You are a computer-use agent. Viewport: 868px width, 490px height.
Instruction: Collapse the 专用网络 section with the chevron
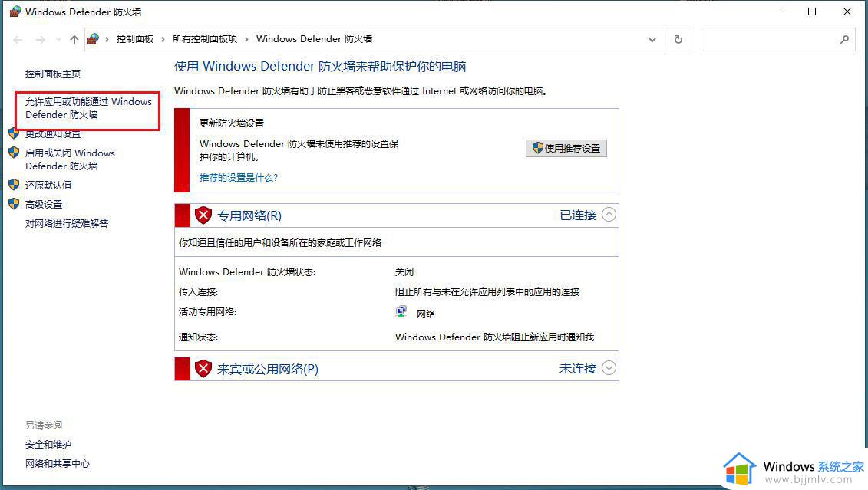609,215
